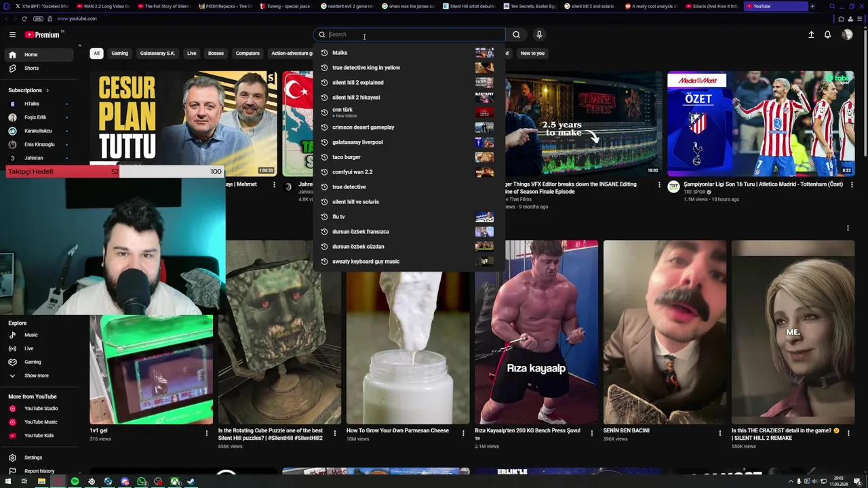The width and height of the screenshot is (868, 488).
Task: Open Gaming under Explore
Action: (38, 362)
